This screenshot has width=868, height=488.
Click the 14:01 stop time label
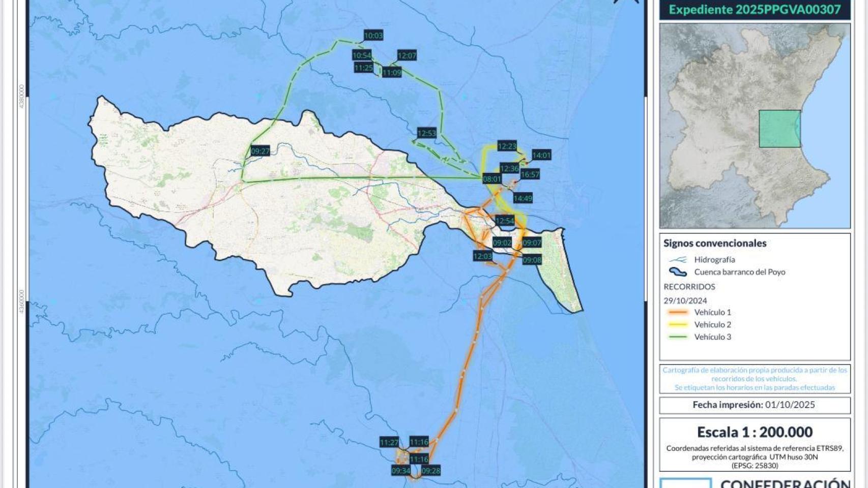pyautogui.click(x=541, y=155)
